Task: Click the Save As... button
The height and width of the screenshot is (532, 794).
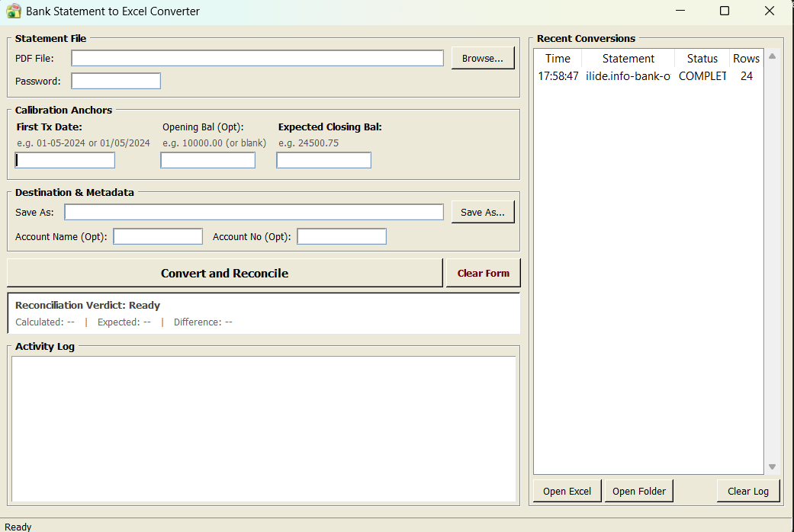Action: coord(483,212)
